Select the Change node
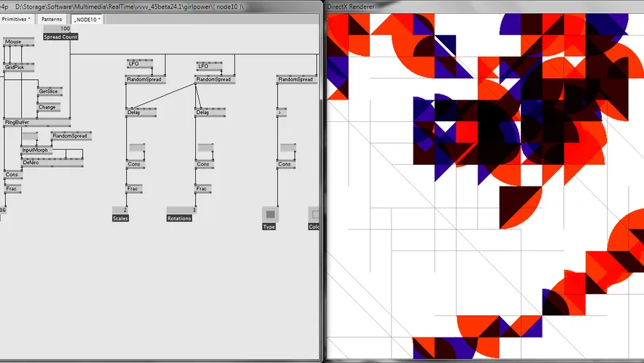 46,107
